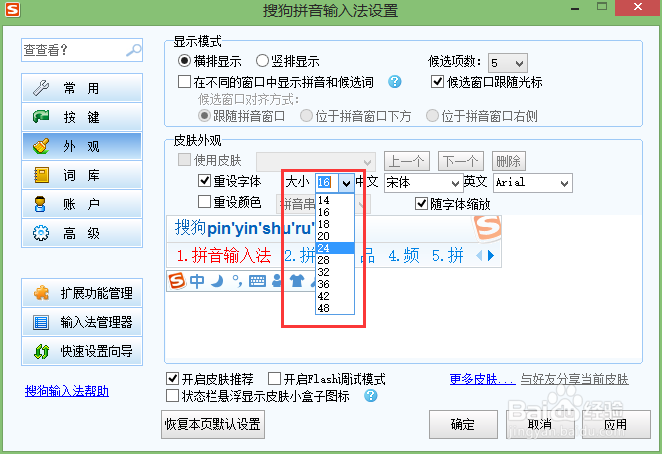Choose font size 20 from list
The image size is (662, 454).
[335, 236]
